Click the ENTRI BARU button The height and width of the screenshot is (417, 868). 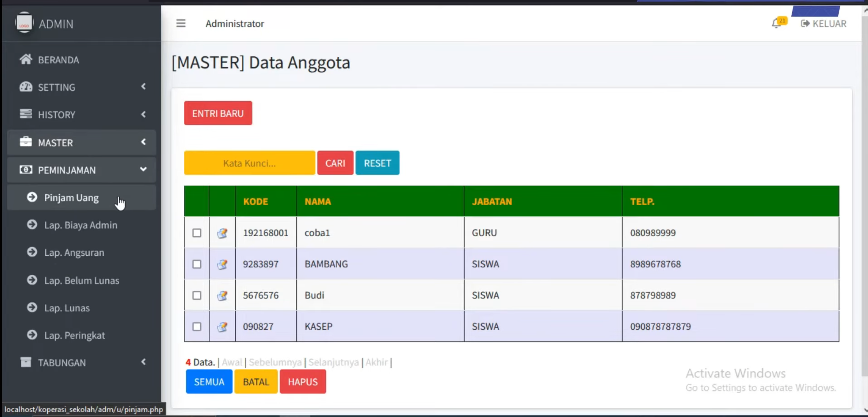point(218,113)
